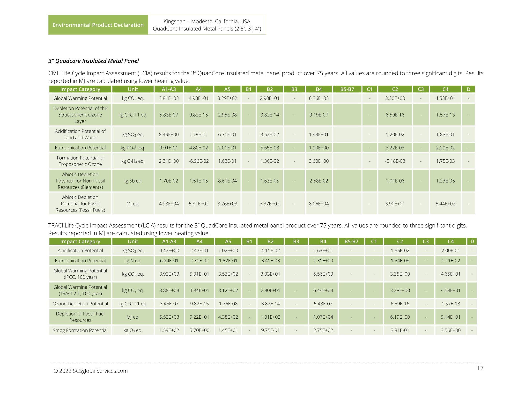Click 'Ozone Depletion Potential' row label

pyautogui.click(x=80, y=304)
